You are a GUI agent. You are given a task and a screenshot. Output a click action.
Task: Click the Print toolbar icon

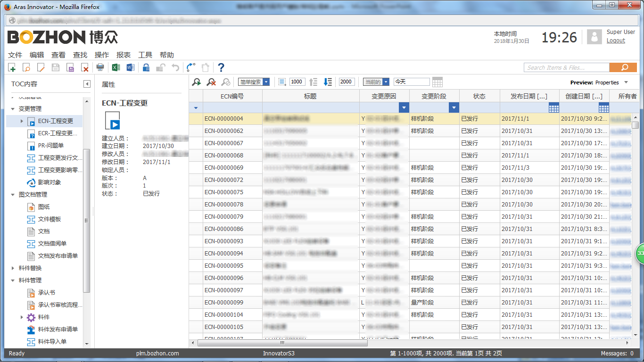coord(100,67)
